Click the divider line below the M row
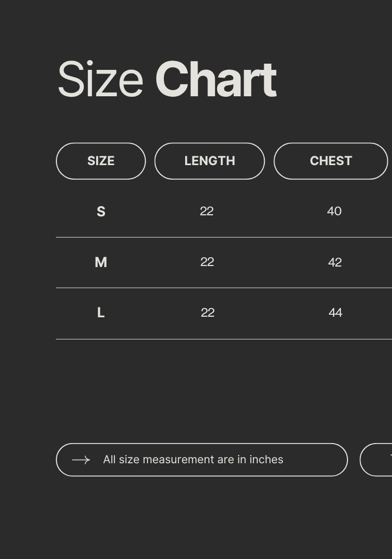The width and height of the screenshot is (392, 559). [223, 288]
